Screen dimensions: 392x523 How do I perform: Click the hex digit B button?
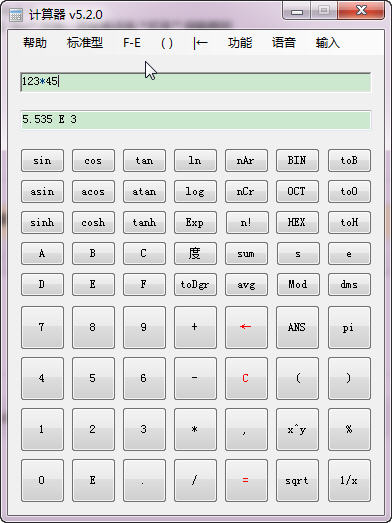[93, 253]
